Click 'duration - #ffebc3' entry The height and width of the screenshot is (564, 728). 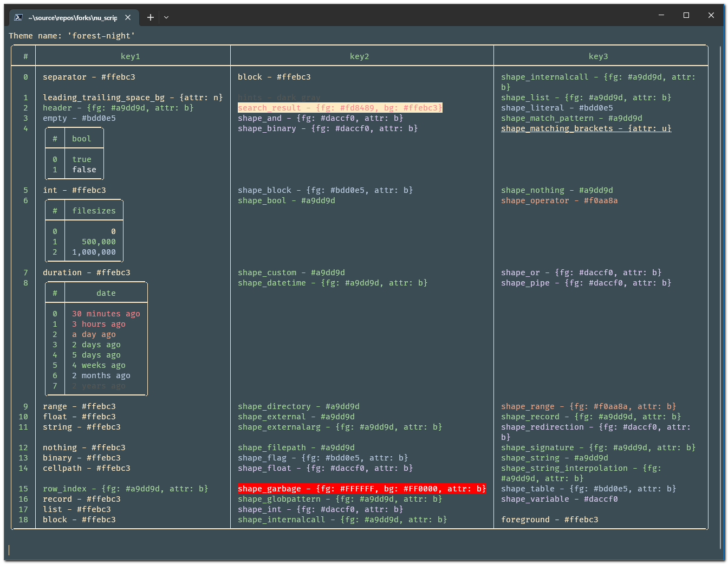click(87, 273)
